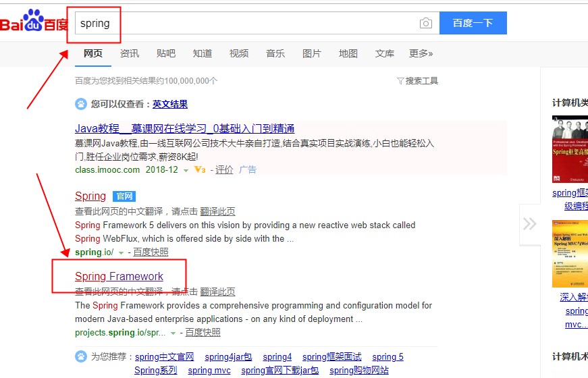
Task: Expand dropdown arrow next to spring.io/
Action: click(121, 253)
